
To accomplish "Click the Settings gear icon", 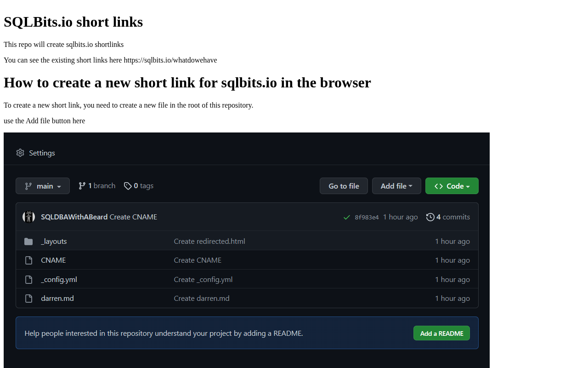I will click(20, 153).
